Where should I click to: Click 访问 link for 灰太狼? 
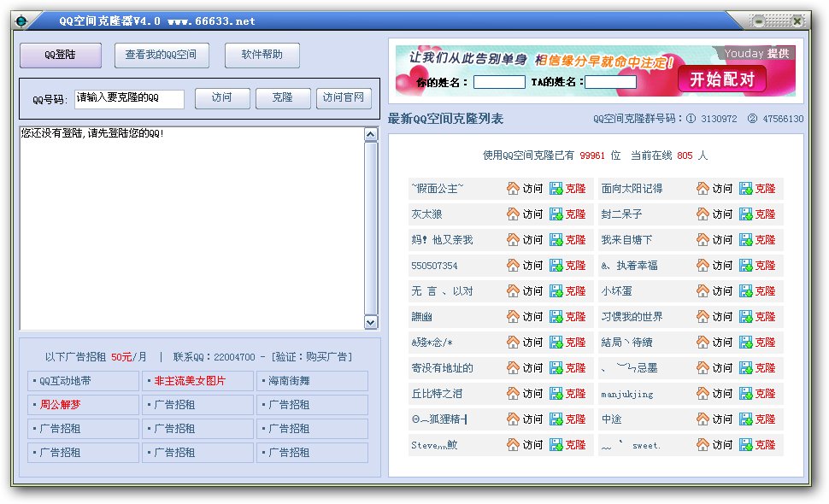coord(532,214)
